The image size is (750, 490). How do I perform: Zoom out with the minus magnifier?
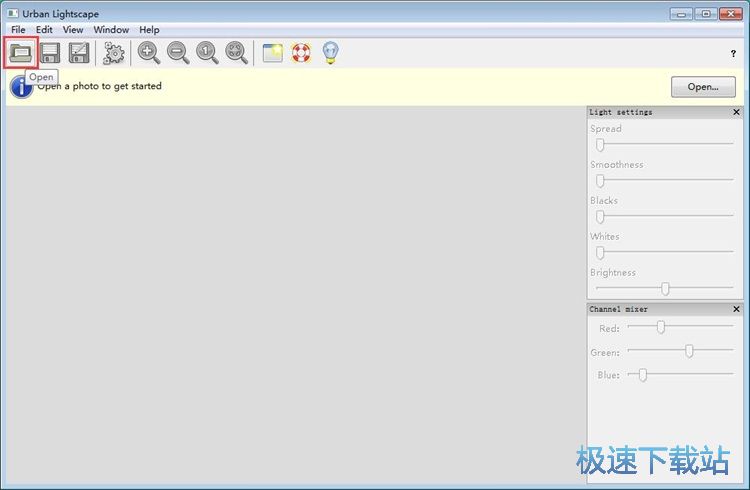[x=178, y=52]
